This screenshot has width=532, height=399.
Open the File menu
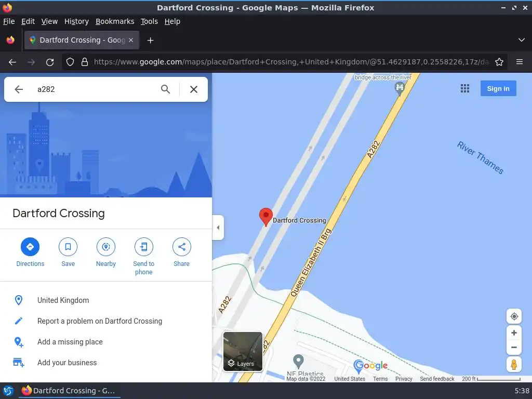9,21
